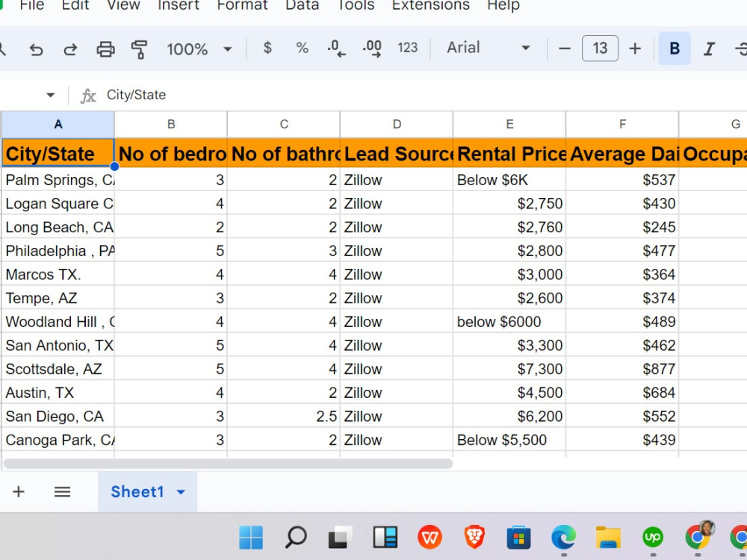
Task: Open the name box dropdown arrow
Action: (x=51, y=95)
